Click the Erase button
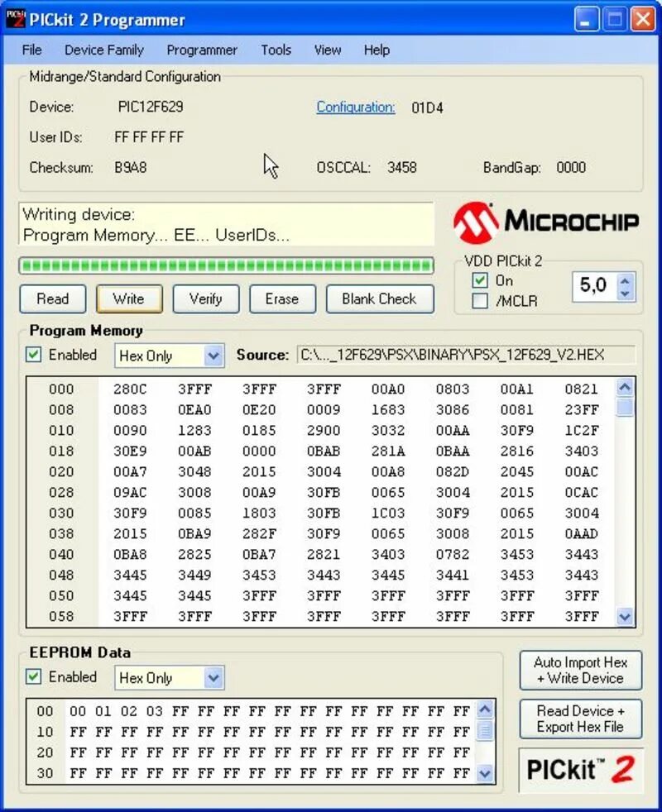The image size is (662, 812). tap(282, 299)
